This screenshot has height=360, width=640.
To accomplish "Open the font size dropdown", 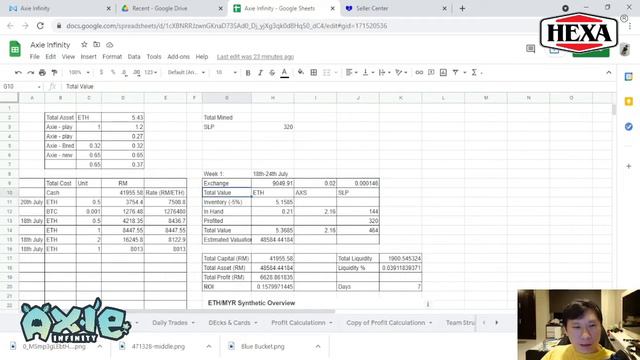I will (x=226, y=73).
